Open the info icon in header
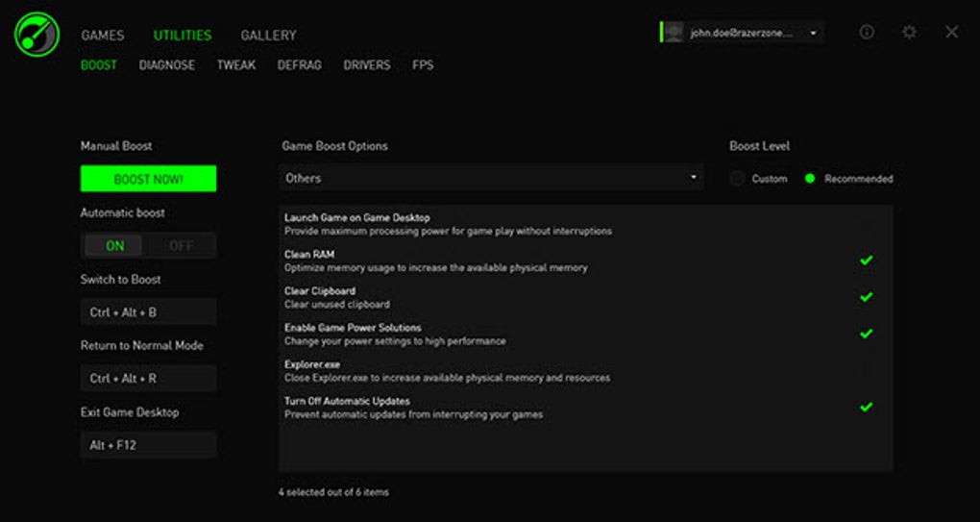Screen dimensions: 980x522 [867, 32]
